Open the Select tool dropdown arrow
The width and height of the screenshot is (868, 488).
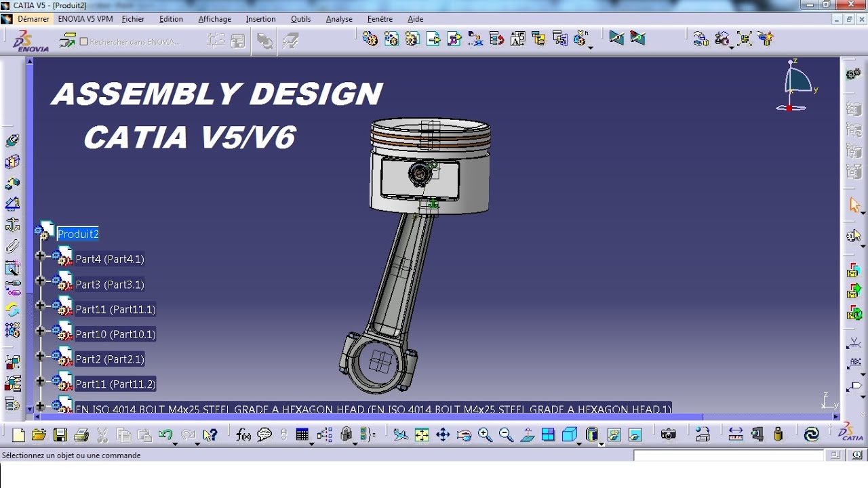click(863, 213)
